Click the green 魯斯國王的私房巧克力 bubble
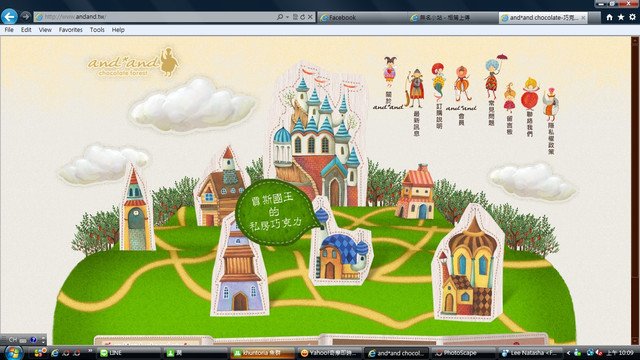Viewport: 640px width, 360px height. (276, 212)
